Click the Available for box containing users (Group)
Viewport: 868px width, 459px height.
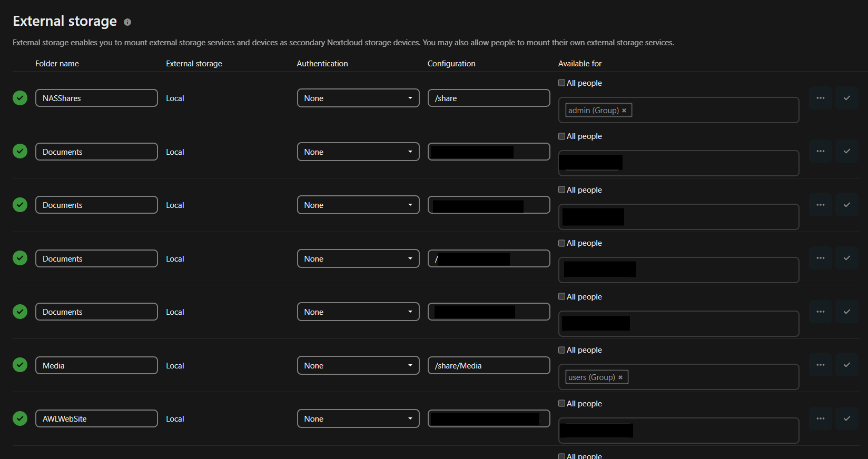pyautogui.click(x=678, y=377)
